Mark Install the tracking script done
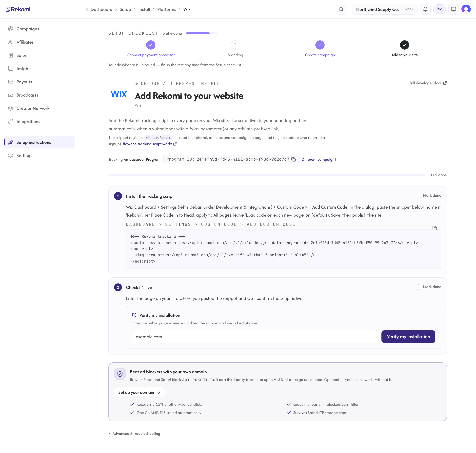Screen dimensions: 476x453 [418, 195]
